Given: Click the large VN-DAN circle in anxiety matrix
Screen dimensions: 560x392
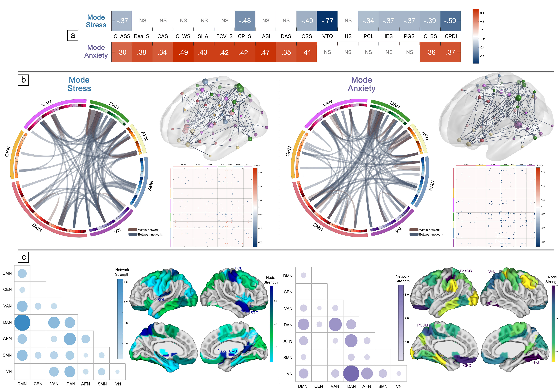Looking at the screenshot, I should coord(351,373).
